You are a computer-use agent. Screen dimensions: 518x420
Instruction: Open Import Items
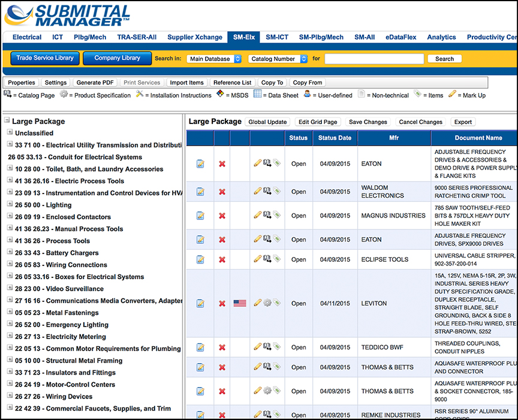[x=186, y=83]
